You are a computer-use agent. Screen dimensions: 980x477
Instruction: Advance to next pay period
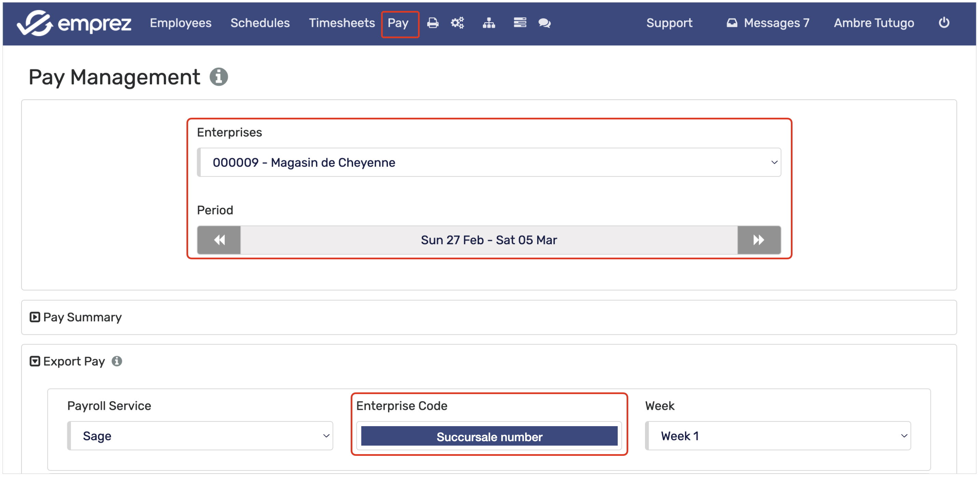tap(759, 240)
